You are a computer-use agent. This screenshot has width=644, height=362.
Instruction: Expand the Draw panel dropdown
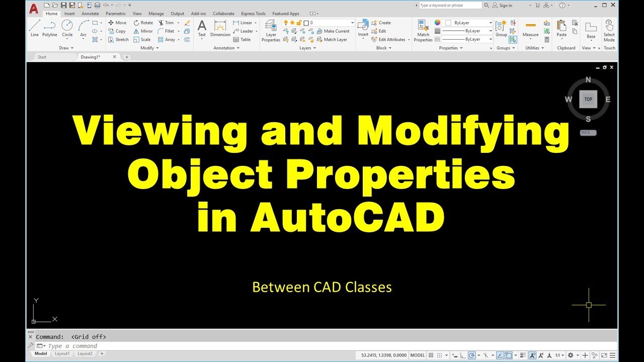point(66,48)
